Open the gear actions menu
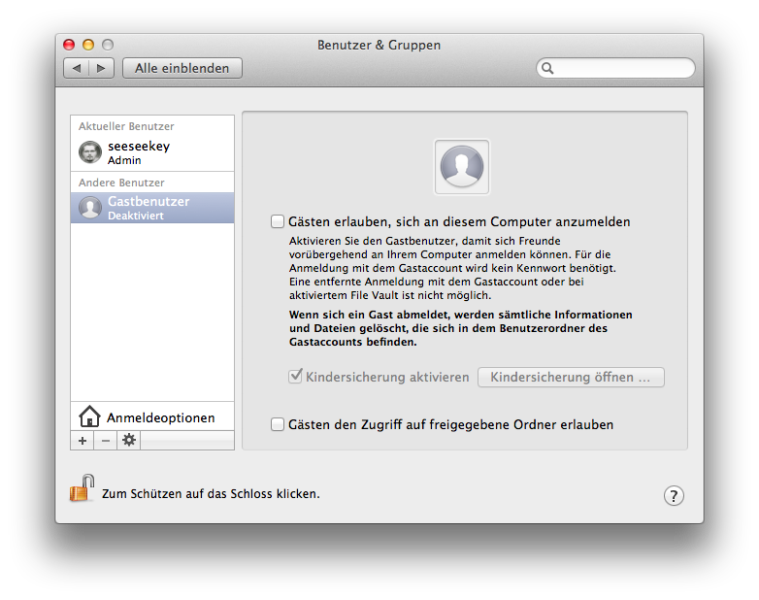Screen dimensions: 759x600 point(129,440)
